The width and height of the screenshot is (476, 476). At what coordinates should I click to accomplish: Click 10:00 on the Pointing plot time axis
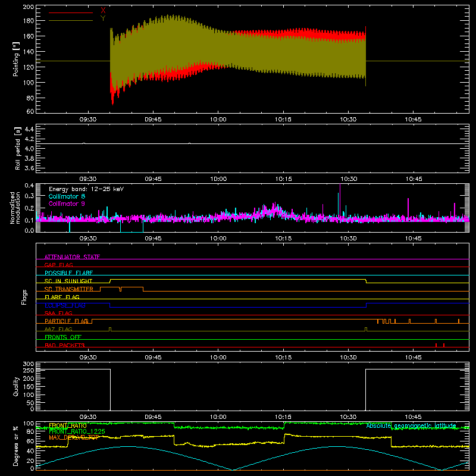(218, 120)
